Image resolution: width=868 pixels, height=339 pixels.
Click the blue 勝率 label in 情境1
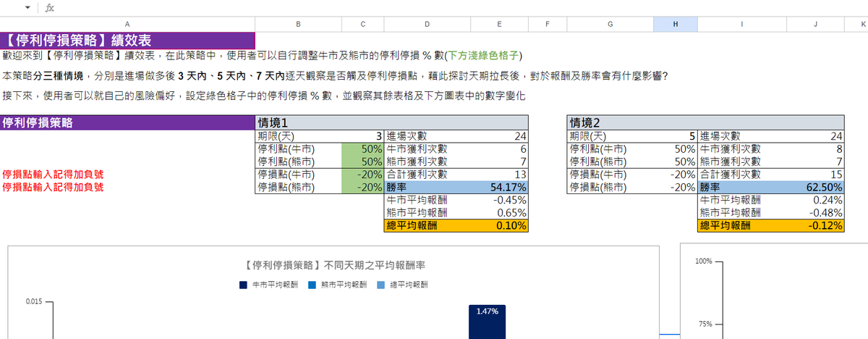coord(427,187)
